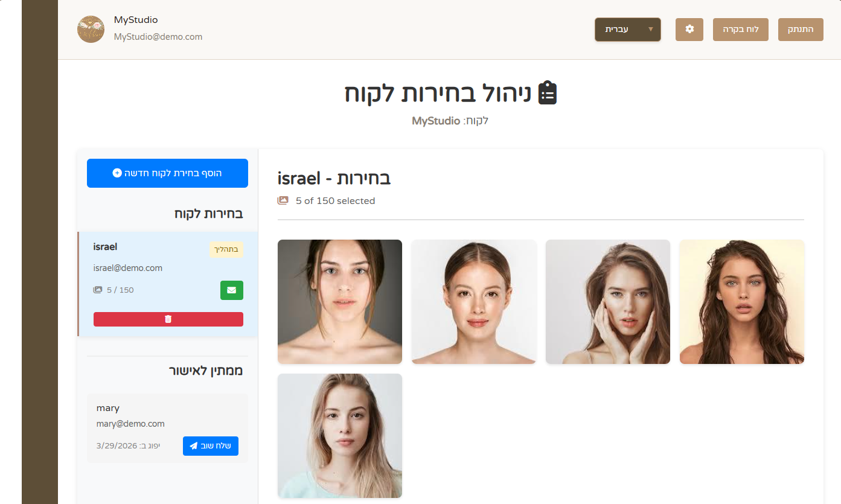
Task: Click the בתהליך status badge
Action: (226, 249)
